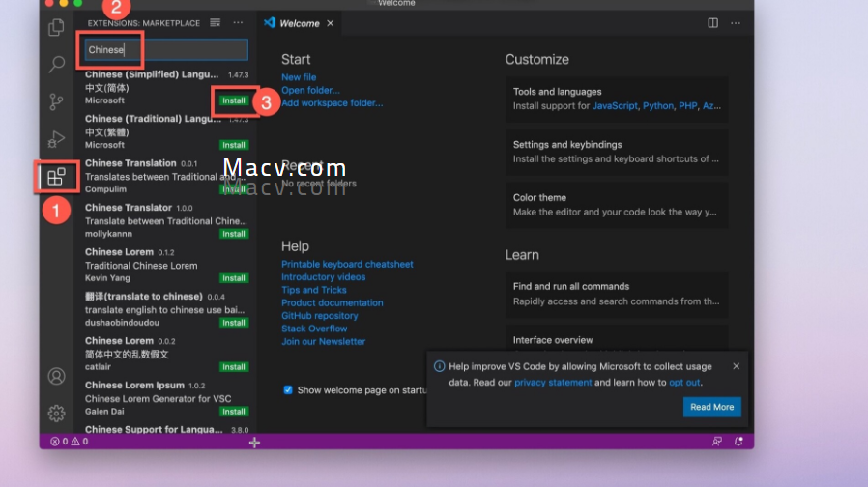Image resolution: width=868 pixels, height=487 pixels.
Task: Split the editor to the right
Action: coord(713,23)
